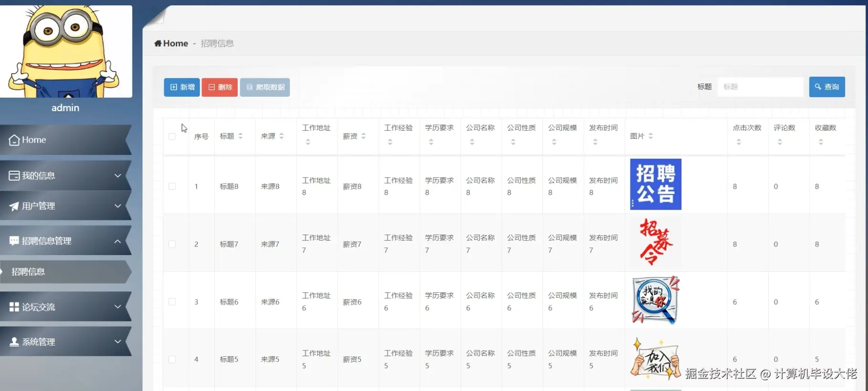The height and width of the screenshot is (391, 868).
Task: Expand 用户管理 chevron
Action: tap(117, 206)
